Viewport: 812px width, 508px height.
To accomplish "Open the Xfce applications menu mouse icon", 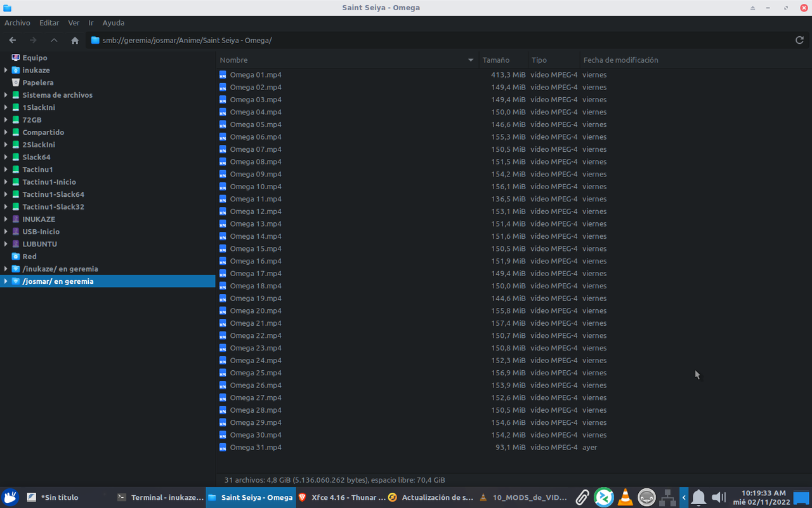I will [x=10, y=497].
